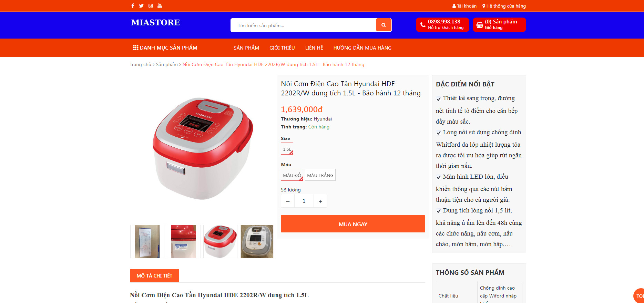The image size is (644, 303).
Task: Open the shopping cart Giỏ hàng
Action: (499, 25)
